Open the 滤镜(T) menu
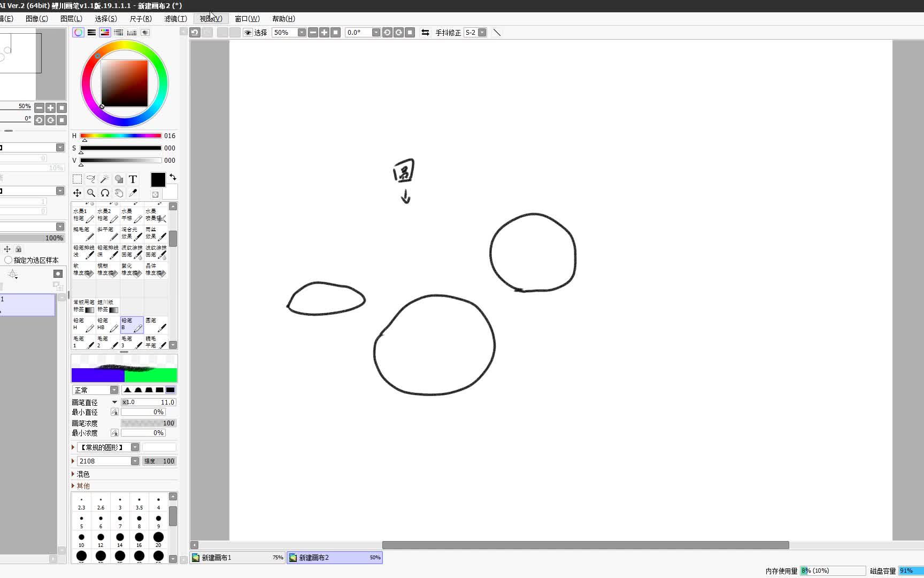This screenshot has height=578, width=924. coord(175,19)
